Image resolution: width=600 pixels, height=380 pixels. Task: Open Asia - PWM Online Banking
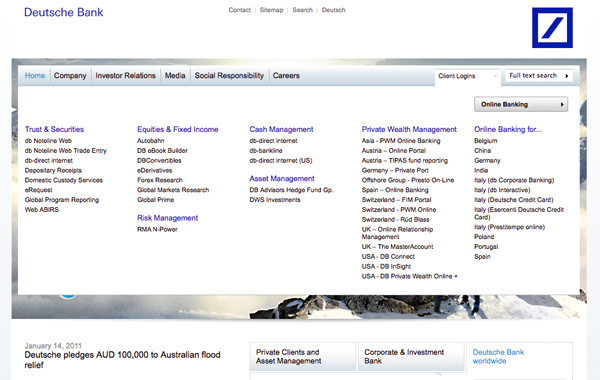[x=401, y=141]
